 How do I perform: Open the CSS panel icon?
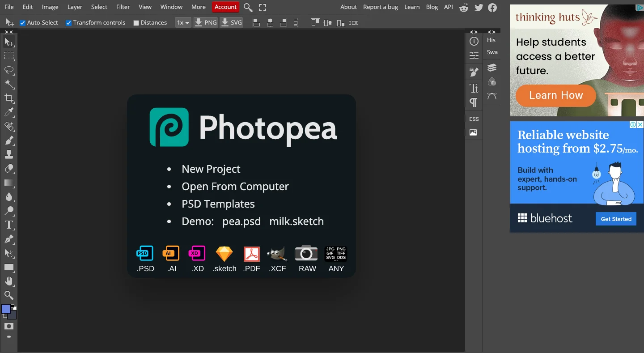pyautogui.click(x=474, y=119)
